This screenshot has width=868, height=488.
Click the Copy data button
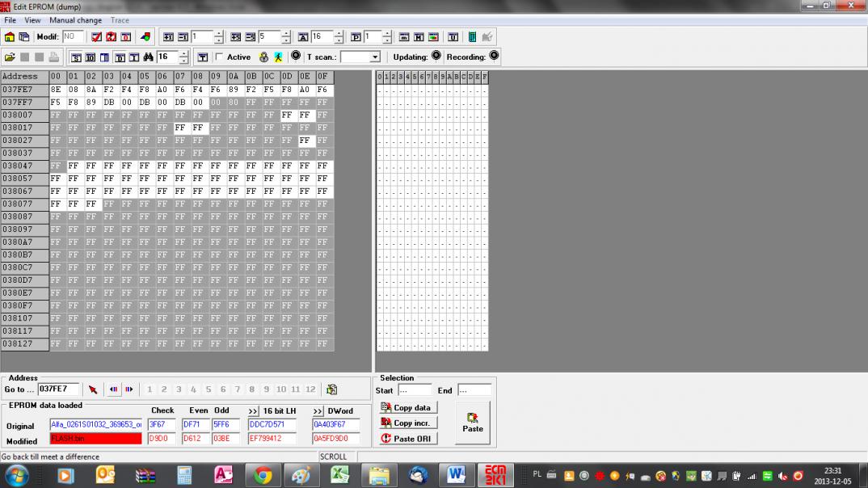407,408
